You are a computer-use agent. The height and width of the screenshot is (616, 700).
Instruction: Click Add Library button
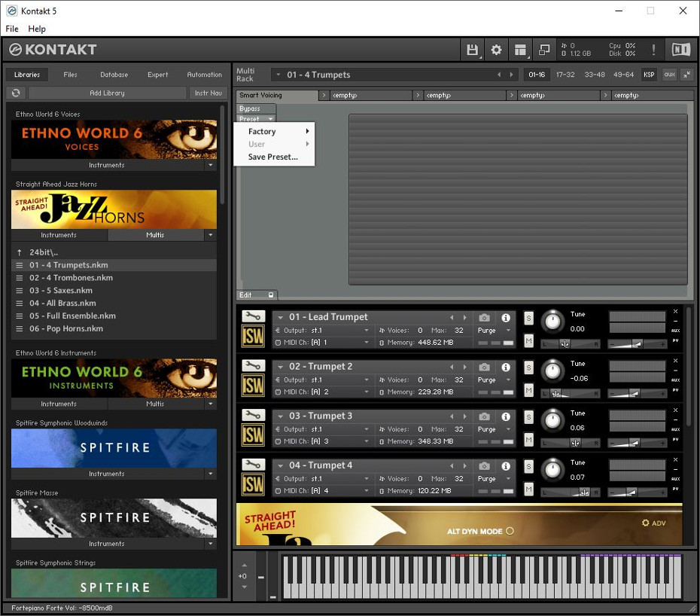(107, 93)
